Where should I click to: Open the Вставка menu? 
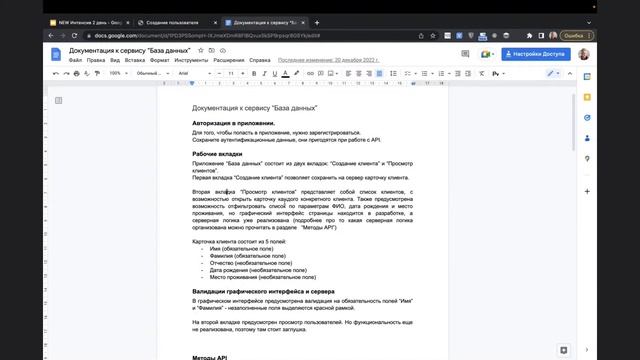[x=135, y=60]
